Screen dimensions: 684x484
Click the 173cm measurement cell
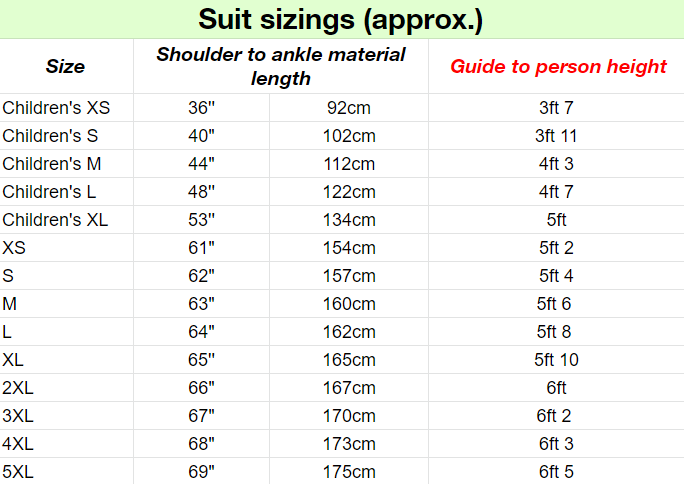pos(349,444)
